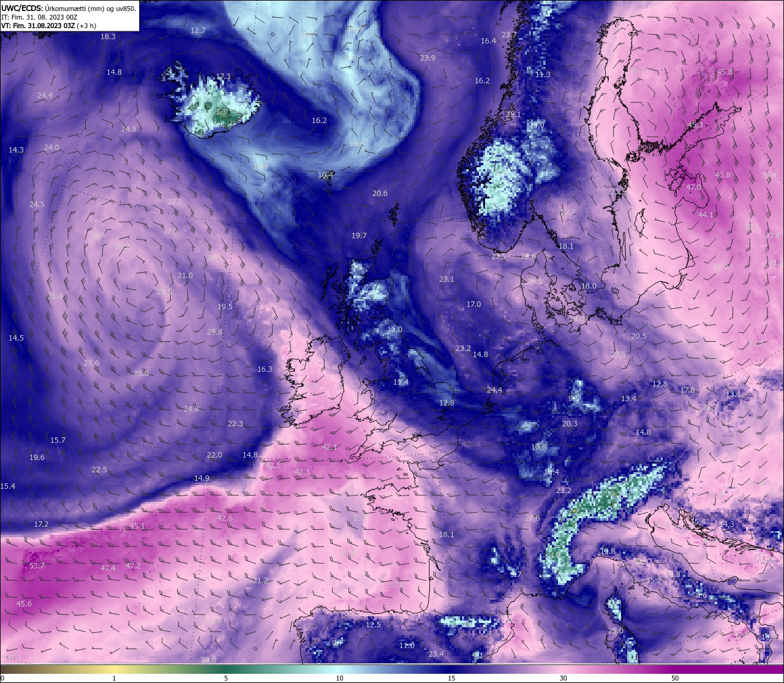Viewport: 784px width, 683px height.
Task: Click the map value '18.3'
Action: click(x=108, y=37)
